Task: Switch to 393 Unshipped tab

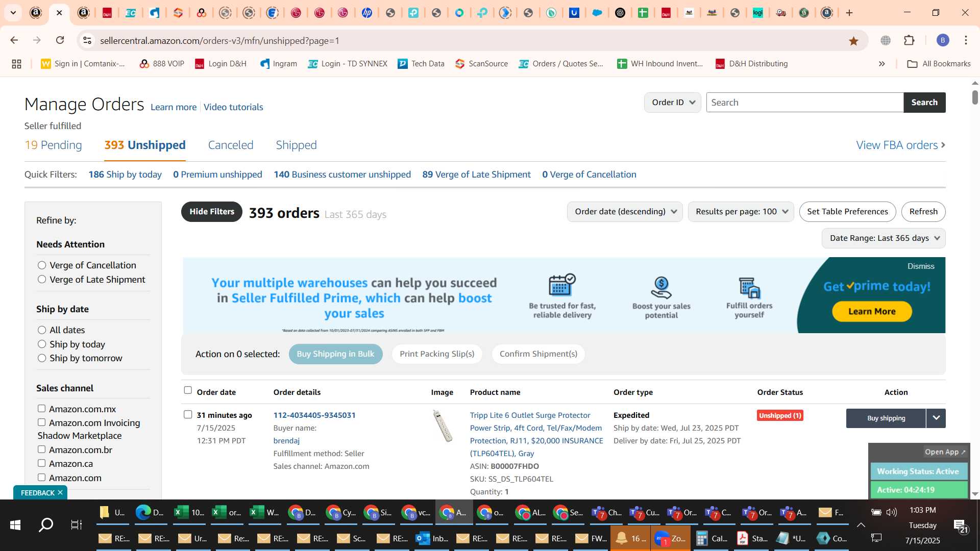Action: pyautogui.click(x=145, y=145)
